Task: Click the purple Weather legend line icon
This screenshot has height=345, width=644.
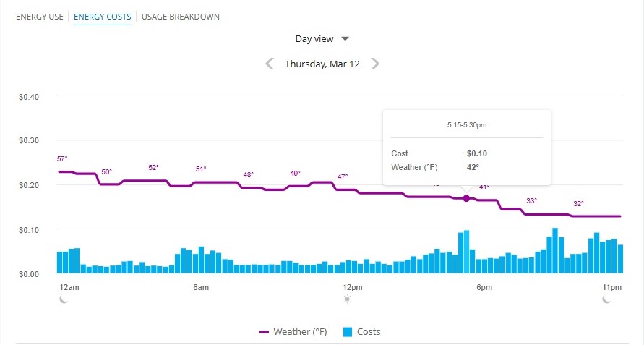Action: tap(264, 332)
